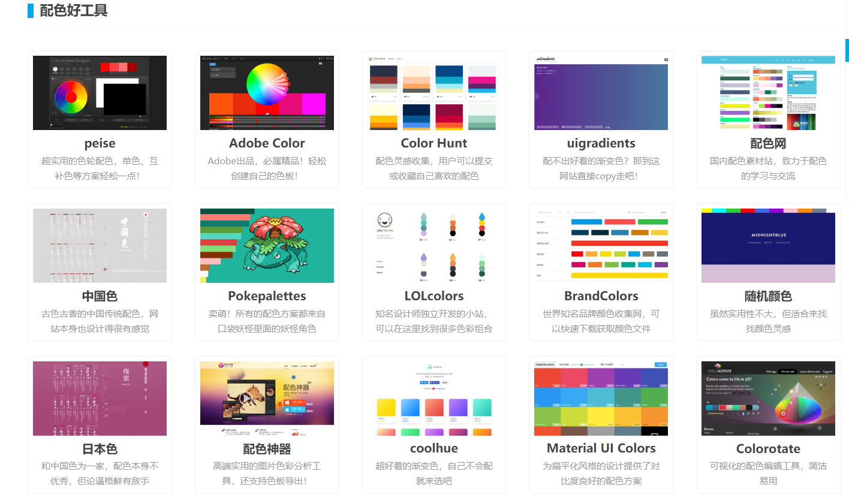This screenshot has width=849, height=504.
Task: Click the 配色神器 thumbnail
Action: pos(267,399)
